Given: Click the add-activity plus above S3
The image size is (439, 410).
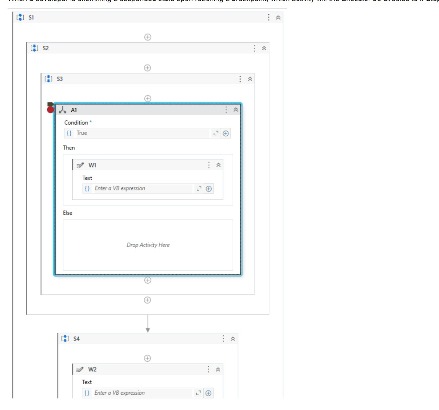Looking at the screenshot, I should click(147, 68).
